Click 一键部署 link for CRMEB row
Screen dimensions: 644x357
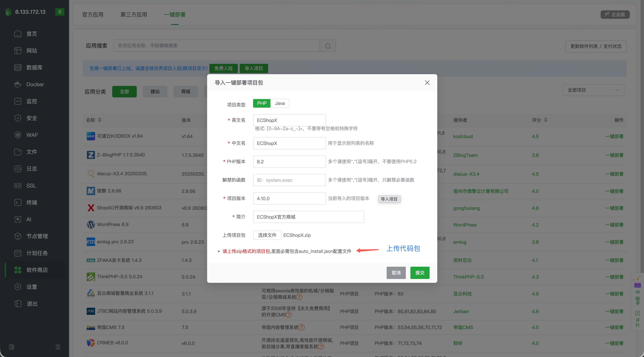(x=614, y=343)
